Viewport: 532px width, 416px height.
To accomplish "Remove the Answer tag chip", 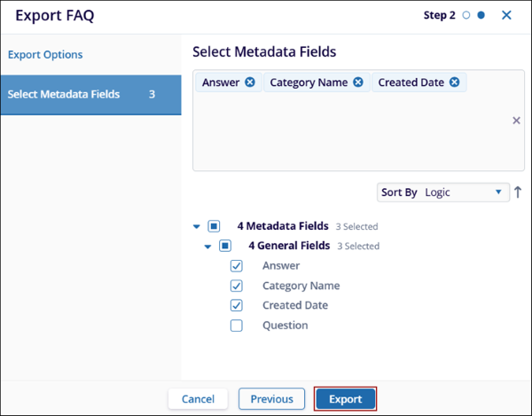I will pos(250,82).
